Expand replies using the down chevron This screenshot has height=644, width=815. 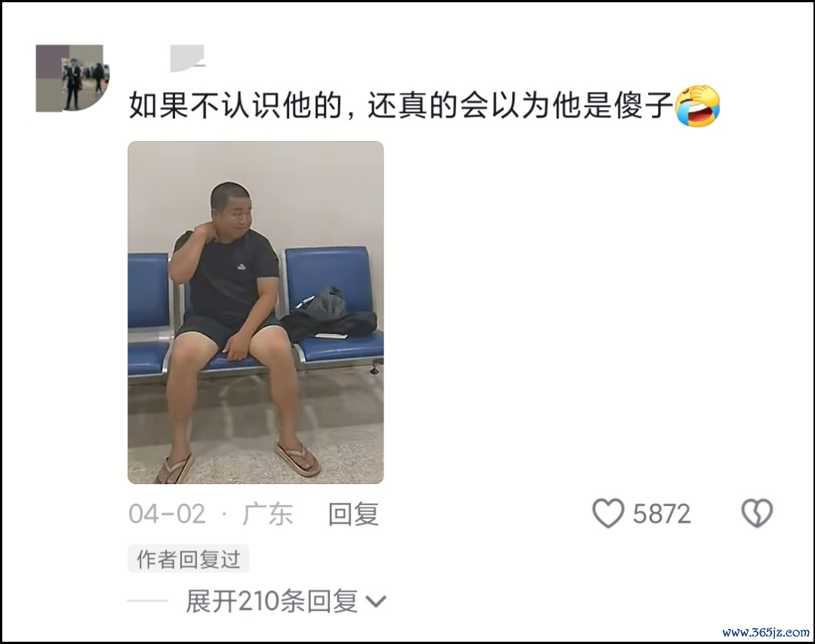(x=376, y=602)
